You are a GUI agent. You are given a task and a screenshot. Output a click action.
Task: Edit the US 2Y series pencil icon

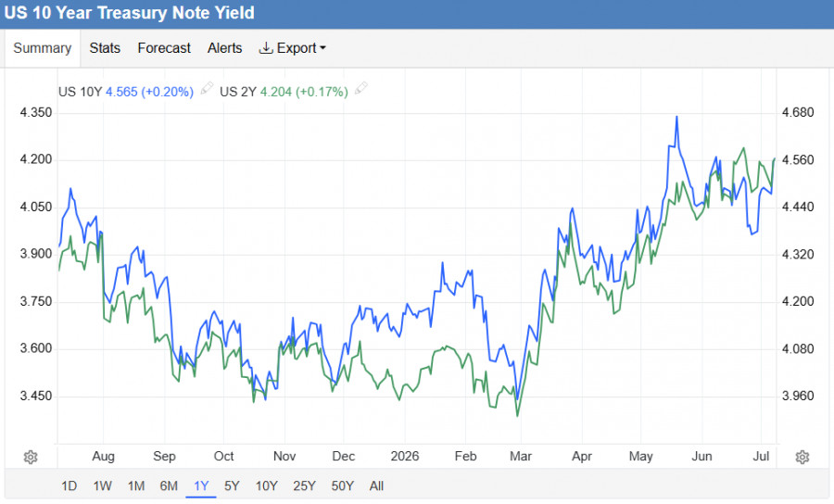[361, 89]
